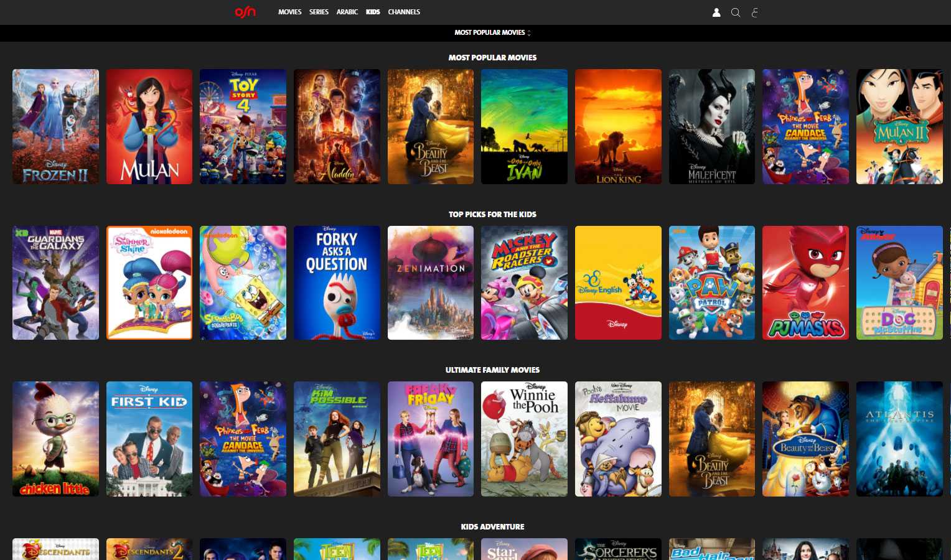This screenshot has height=560, width=951.
Task: Expand the Most Popular Movies category dropdown
Action: [492, 32]
